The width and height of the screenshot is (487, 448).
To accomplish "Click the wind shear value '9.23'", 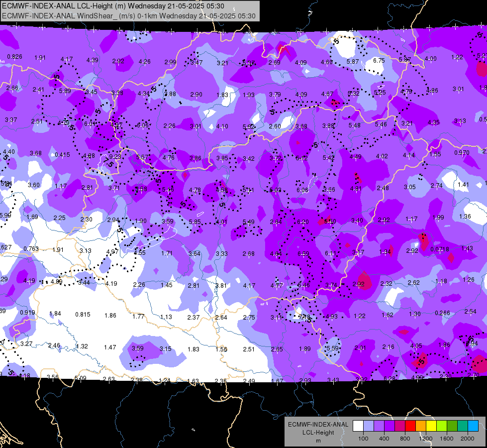I will [x=115, y=157].
